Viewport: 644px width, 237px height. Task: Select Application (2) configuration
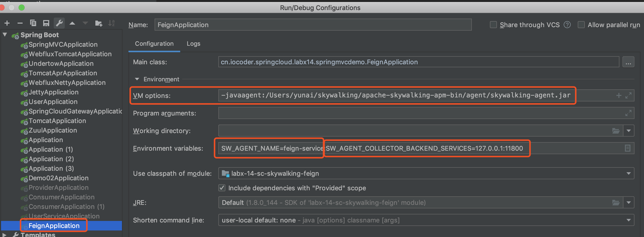[51, 159]
